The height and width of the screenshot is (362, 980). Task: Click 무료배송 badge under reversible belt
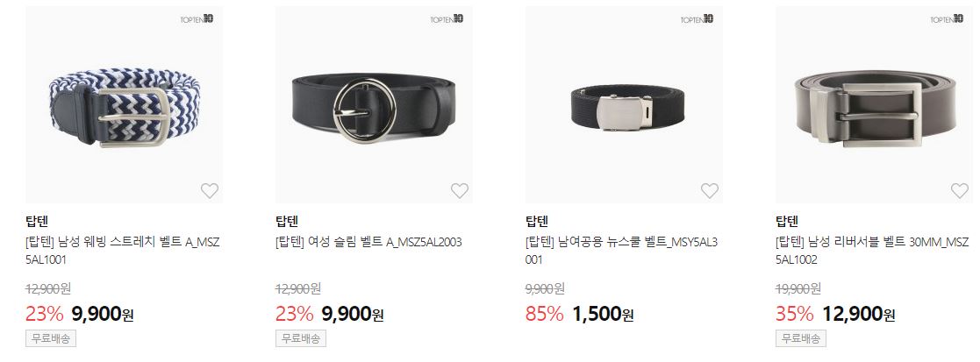801,339
